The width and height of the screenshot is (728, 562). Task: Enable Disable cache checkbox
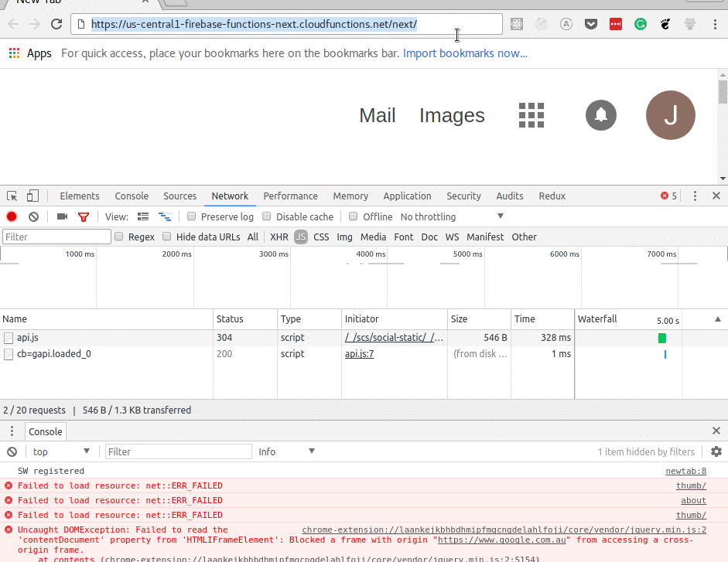[x=266, y=216]
